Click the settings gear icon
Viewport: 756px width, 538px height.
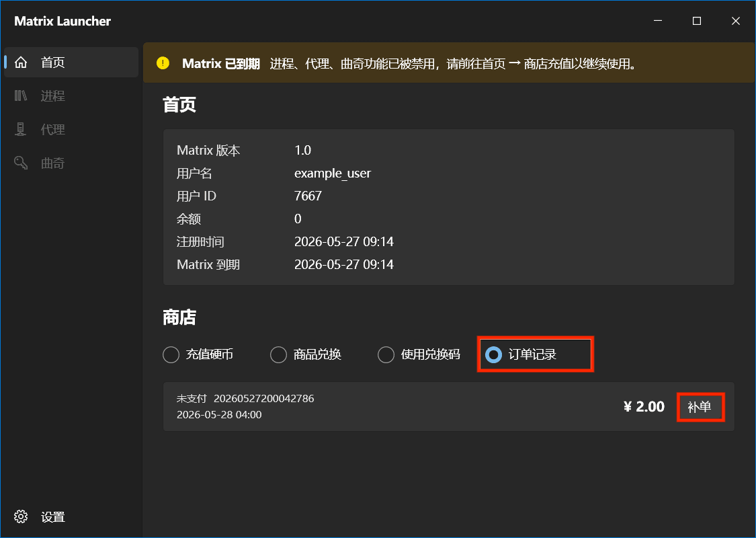[x=21, y=516]
